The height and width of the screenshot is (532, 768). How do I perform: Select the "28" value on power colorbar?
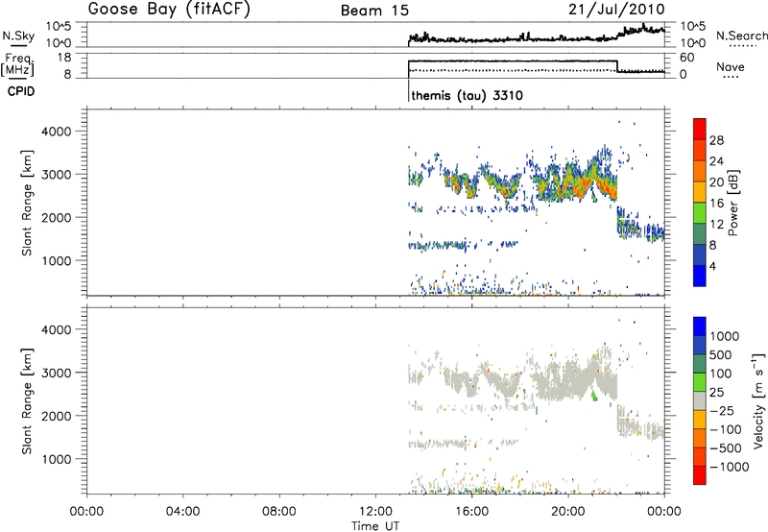tap(716, 140)
